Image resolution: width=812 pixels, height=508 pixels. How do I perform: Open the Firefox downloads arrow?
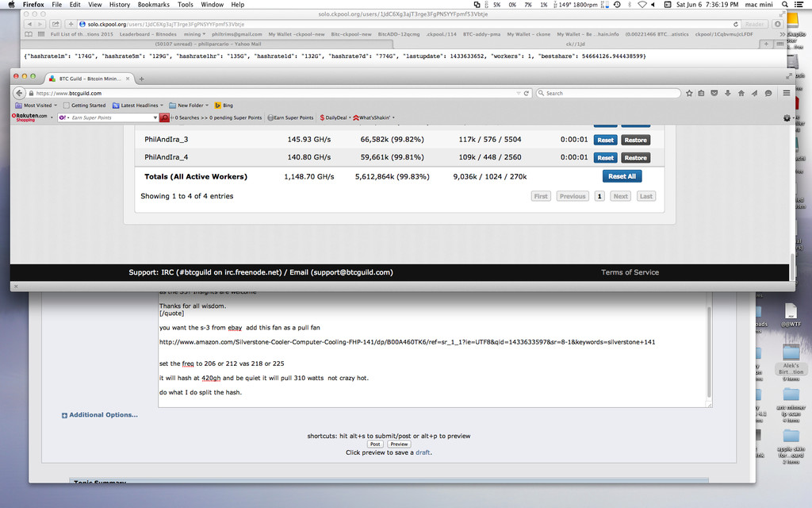tap(728, 94)
